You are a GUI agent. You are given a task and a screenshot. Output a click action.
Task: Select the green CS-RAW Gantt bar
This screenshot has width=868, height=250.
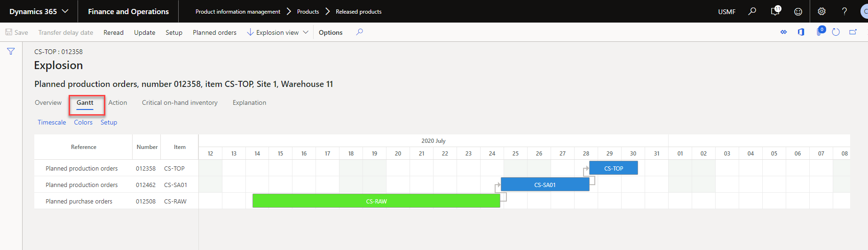tap(376, 201)
